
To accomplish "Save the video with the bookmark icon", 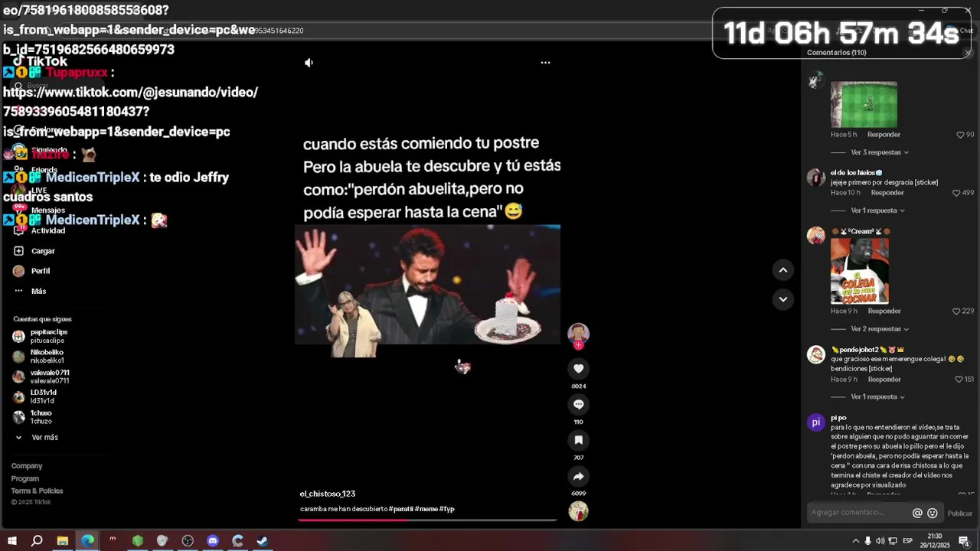I will [x=578, y=440].
